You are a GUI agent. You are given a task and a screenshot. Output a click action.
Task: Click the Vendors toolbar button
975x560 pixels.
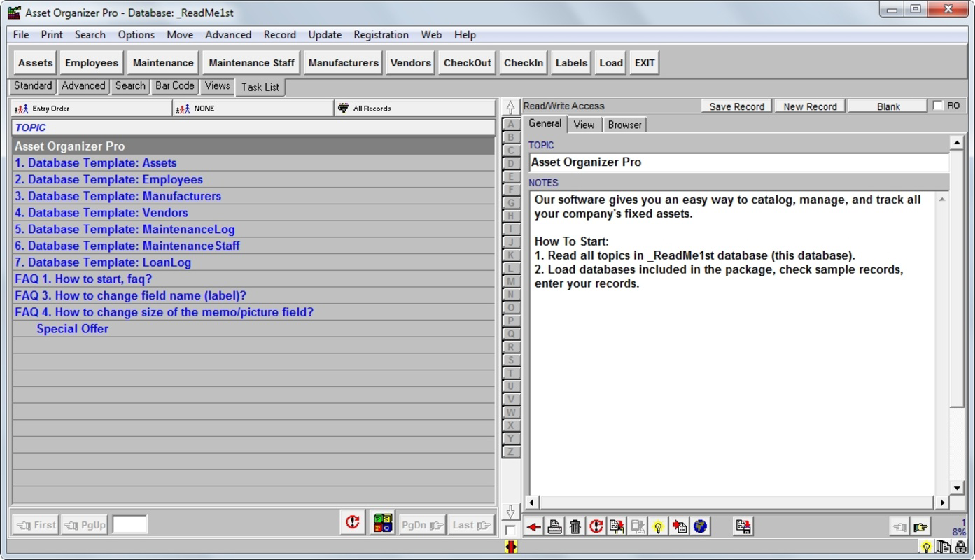tap(410, 63)
